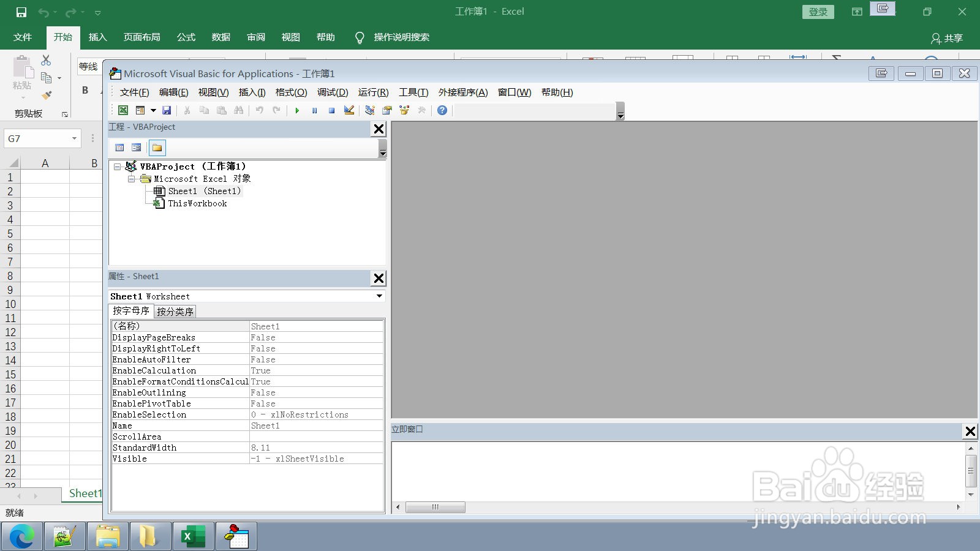Click the Toggle Folders icon in Project panel
This screenshot has height=551, width=980.
click(x=157, y=148)
